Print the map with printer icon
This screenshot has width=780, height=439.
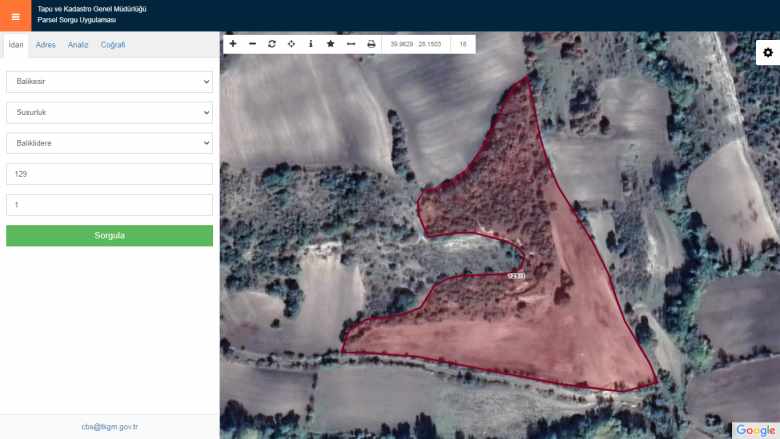(x=371, y=44)
